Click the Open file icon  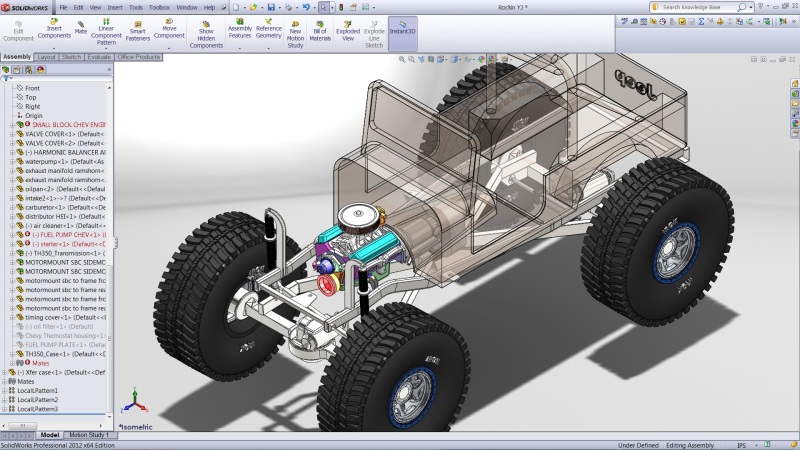tap(253, 7)
